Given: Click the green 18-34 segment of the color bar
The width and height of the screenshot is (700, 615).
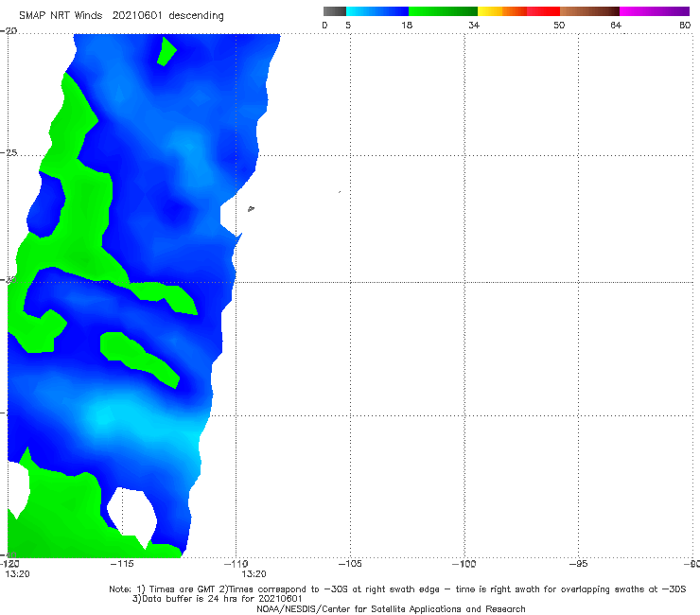Looking at the screenshot, I should (444, 11).
